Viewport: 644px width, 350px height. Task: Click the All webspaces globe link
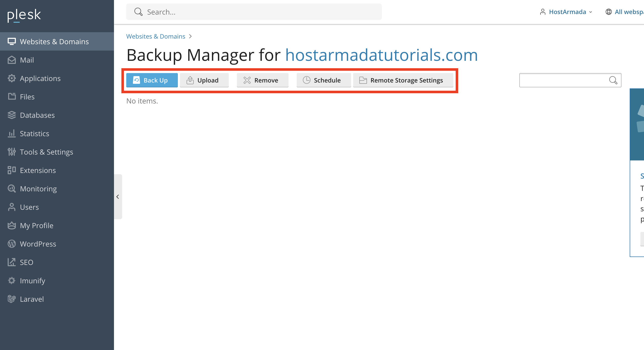tap(625, 12)
